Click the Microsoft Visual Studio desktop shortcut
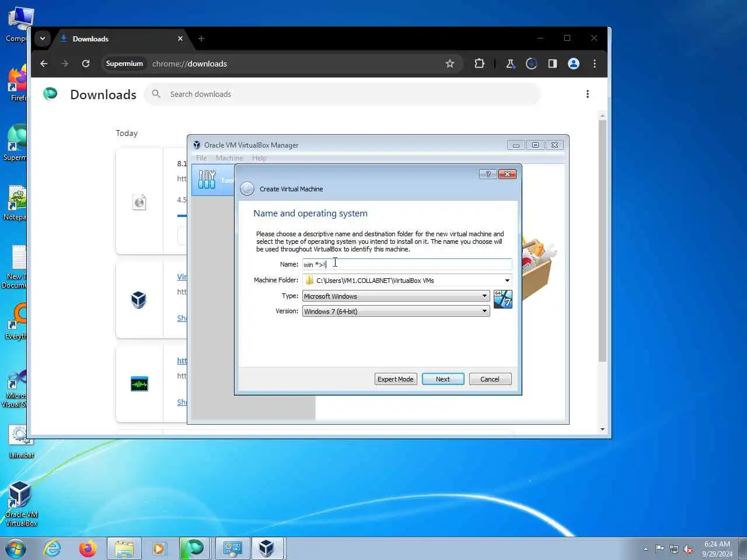Viewport: 747px width, 560px height. (16, 388)
